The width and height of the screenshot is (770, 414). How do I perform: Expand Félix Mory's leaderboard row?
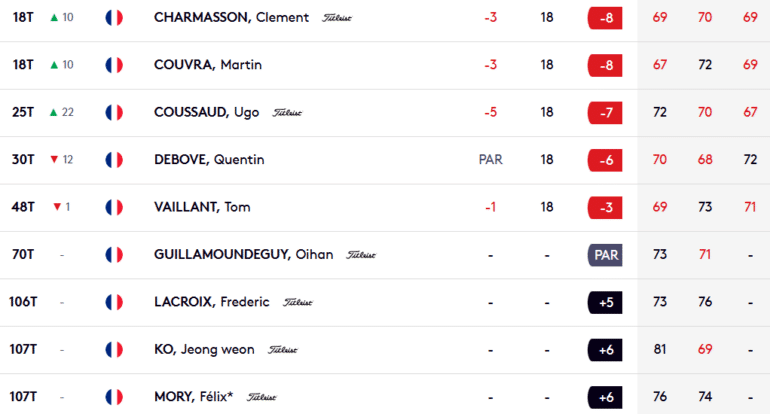(x=400, y=397)
